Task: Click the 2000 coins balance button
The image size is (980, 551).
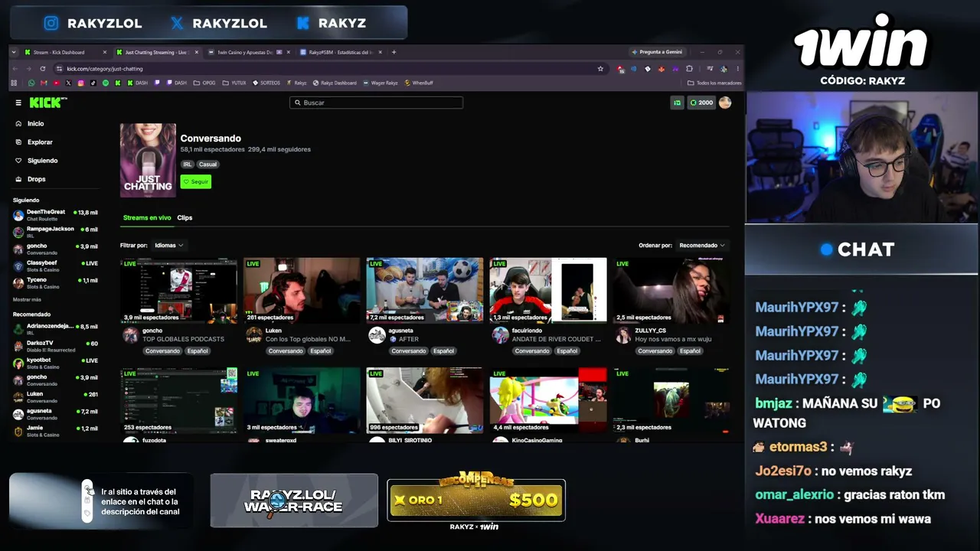Action: [701, 103]
